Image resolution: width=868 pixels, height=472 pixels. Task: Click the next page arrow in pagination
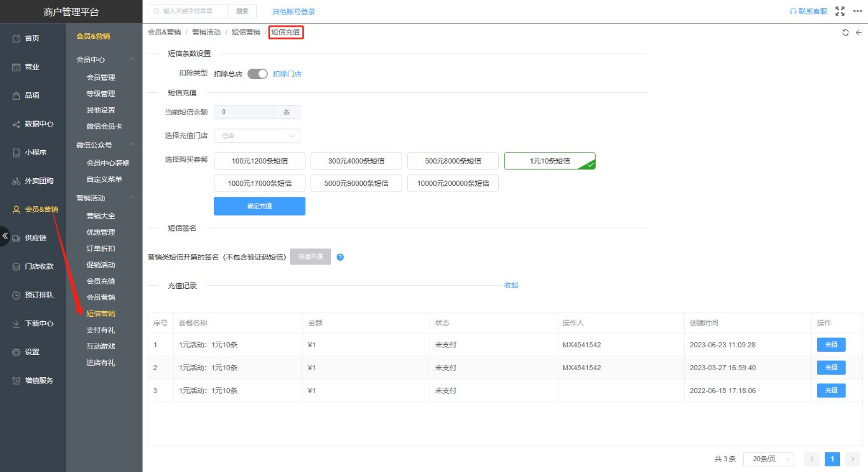point(853,459)
